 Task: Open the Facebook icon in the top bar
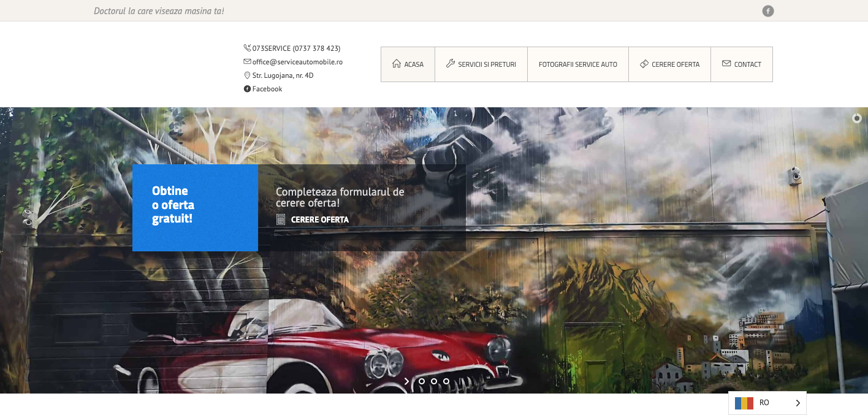767,11
